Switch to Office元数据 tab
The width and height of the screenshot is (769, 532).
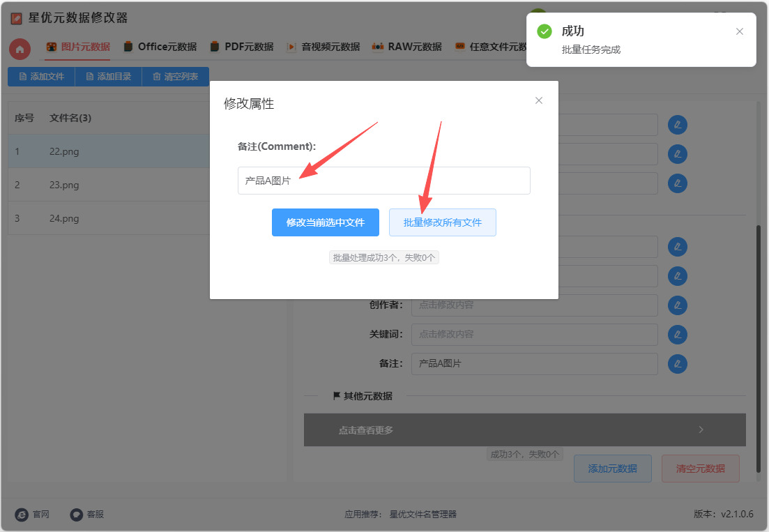(x=160, y=47)
